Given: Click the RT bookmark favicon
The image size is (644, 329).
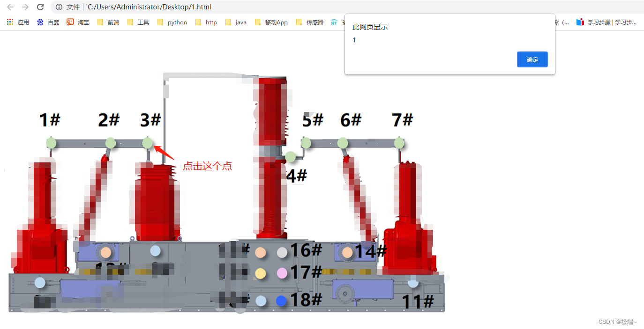Looking at the screenshot, I should point(334,22).
